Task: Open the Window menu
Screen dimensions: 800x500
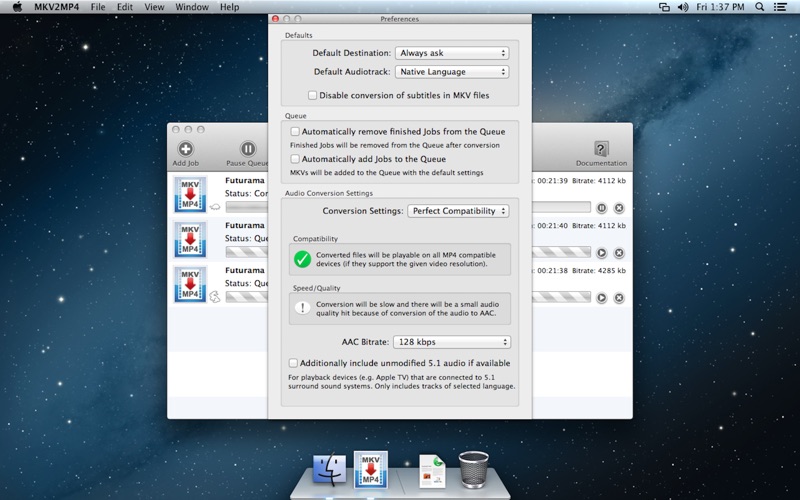Action: point(191,7)
